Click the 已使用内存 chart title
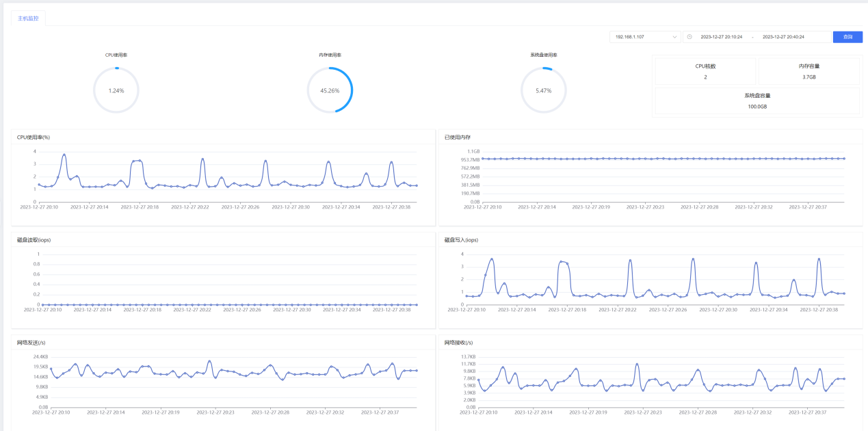868x431 pixels. [x=458, y=138]
